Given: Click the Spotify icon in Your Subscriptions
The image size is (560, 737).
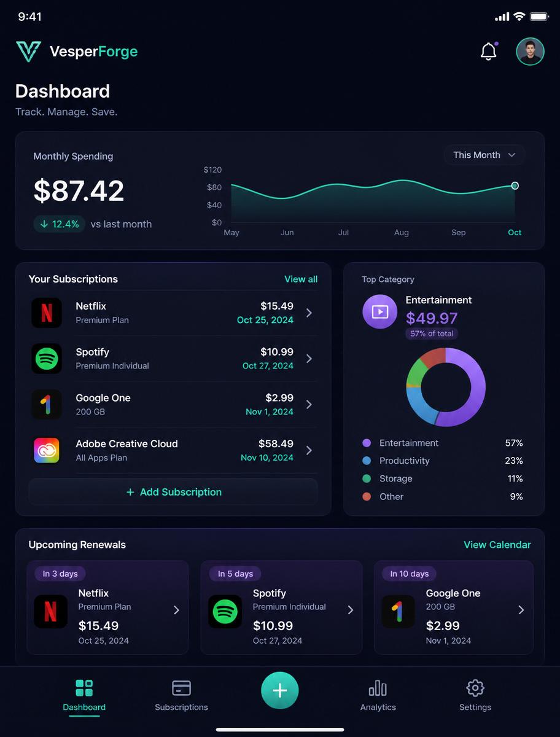Looking at the screenshot, I should pyautogui.click(x=47, y=359).
